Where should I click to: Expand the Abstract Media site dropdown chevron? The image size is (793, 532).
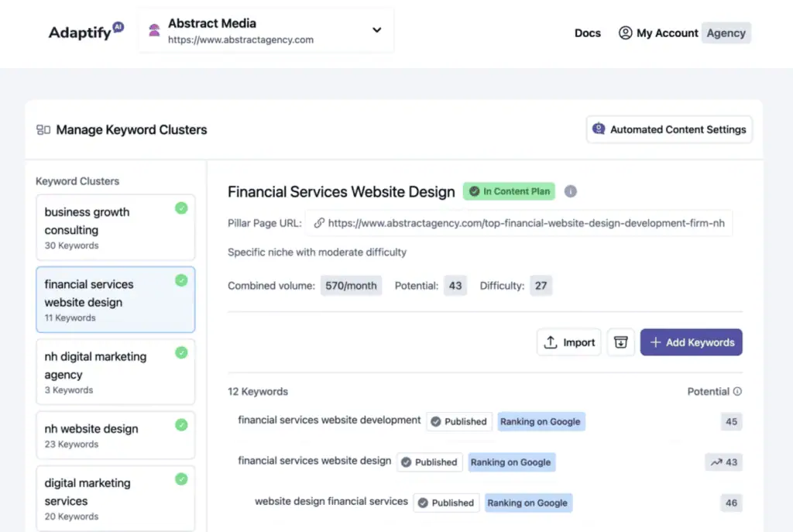click(x=376, y=30)
